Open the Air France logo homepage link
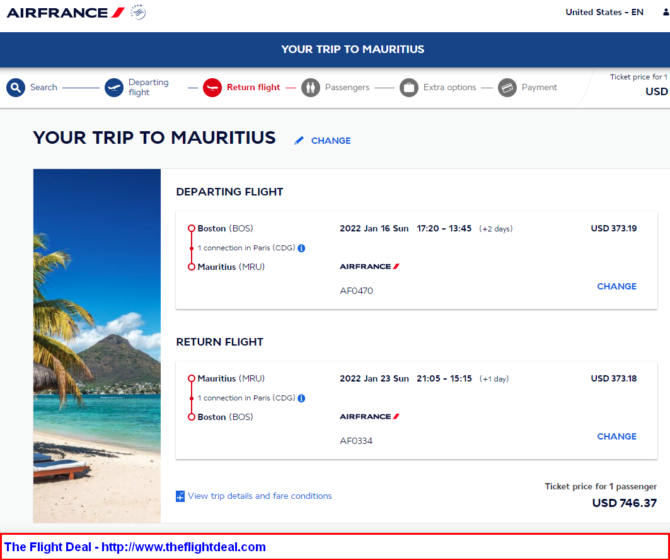Viewport: 670px width, 560px height. (x=65, y=13)
